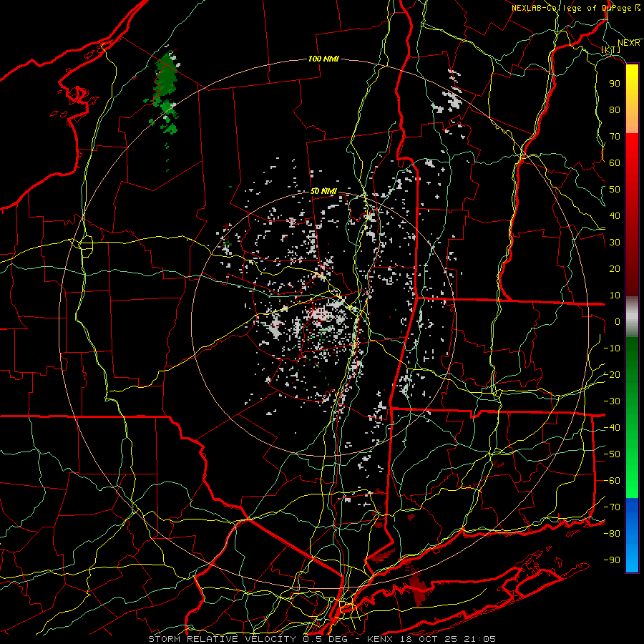Click the 60 value on the velocity scale
Viewport: 644px width, 644px height.
click(615, 163)
